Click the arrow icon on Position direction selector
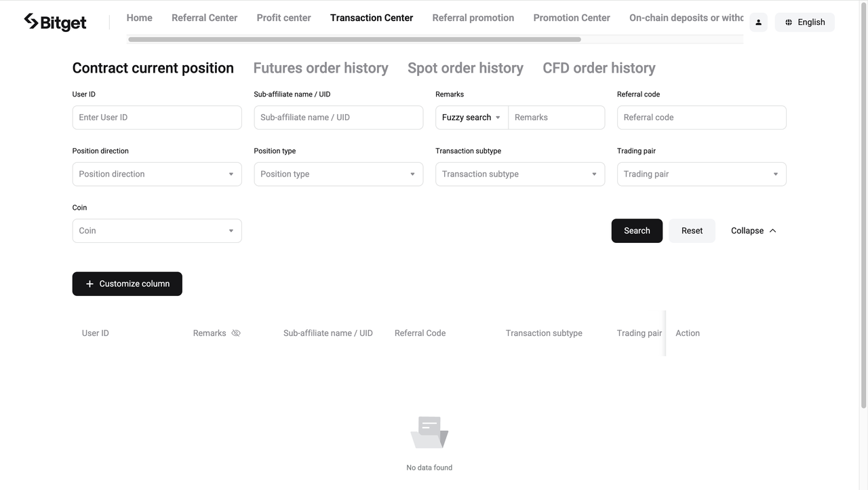Image resolution: width=868 pixels, height=490 pixels. click(x=231, y=174)
